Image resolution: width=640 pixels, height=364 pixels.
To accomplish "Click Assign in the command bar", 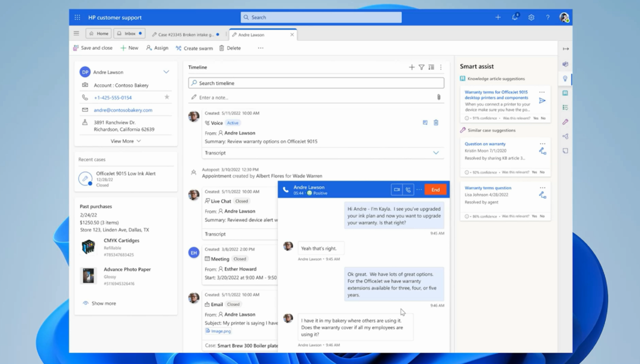I will pyautogui.click(x=157, y=48).
